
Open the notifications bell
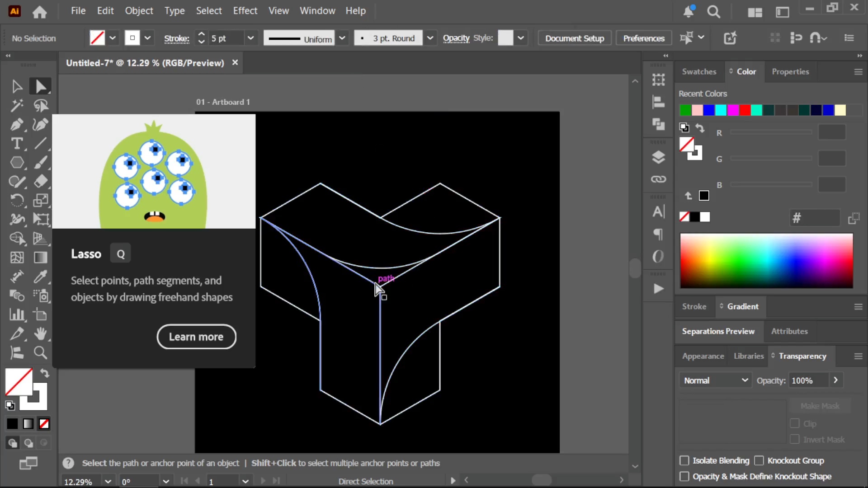(x=689, y=12)
